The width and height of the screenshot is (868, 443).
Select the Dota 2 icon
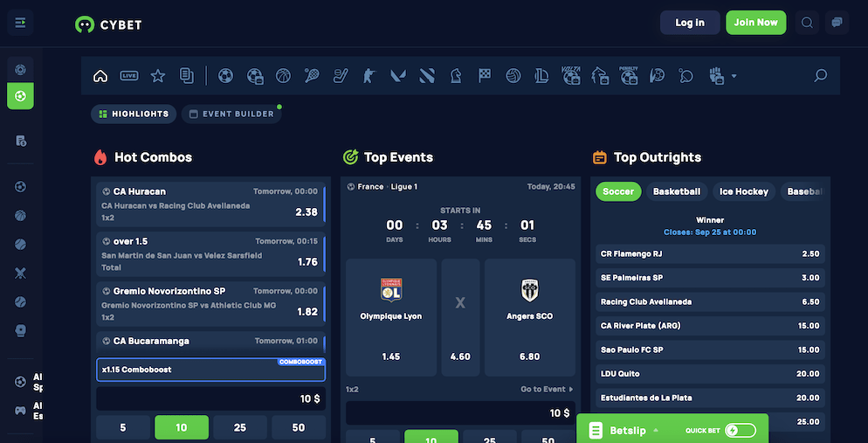(x=427, y=76)
